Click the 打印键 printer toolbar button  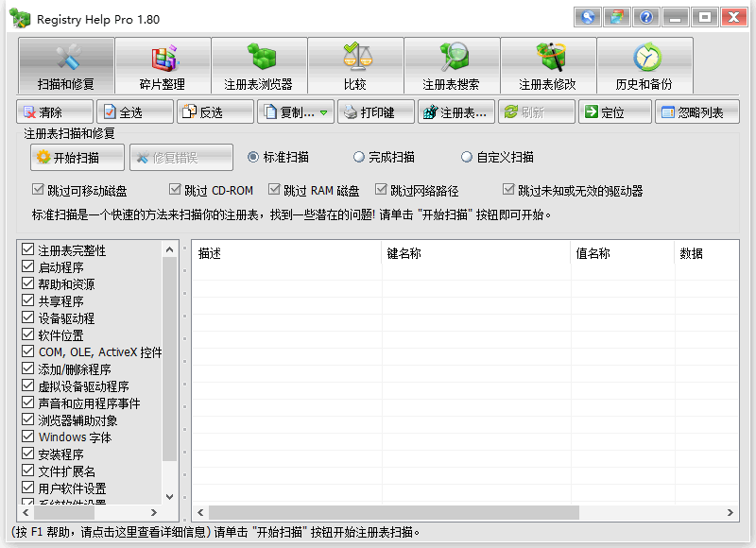(x=376, y=111)
